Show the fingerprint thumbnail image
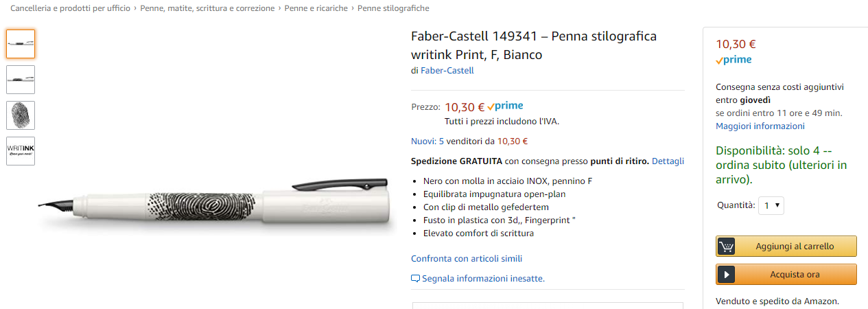Viewport: 868px width, 309px height. tap(21, 115)
